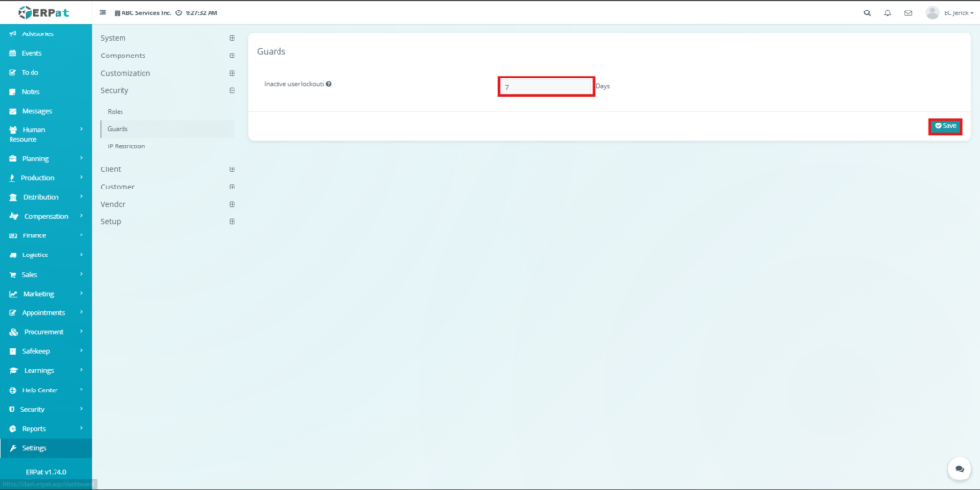
Task: Open the BC Jerick user dropdown
Action: (958, 12)
